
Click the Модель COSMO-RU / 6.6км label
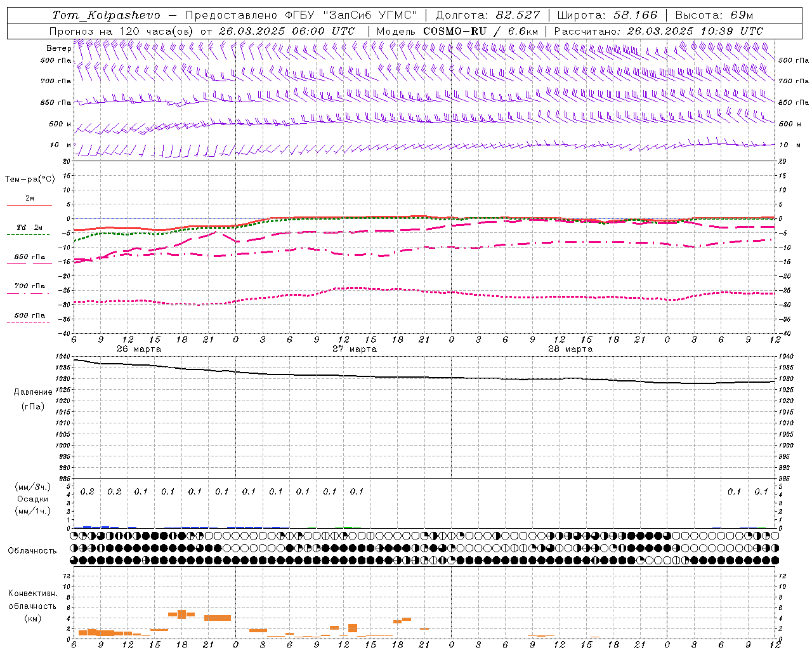click(x=457, y=31)
